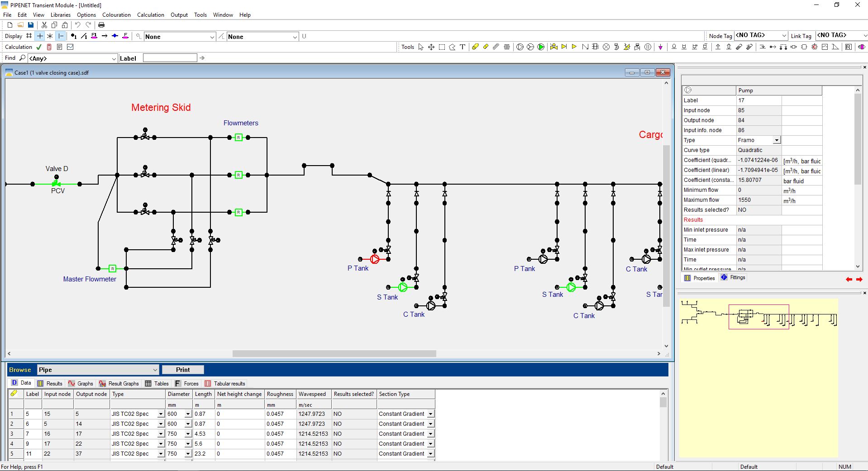Switch to the Tabular results tab
868x471 pixels.
pos(225,383)
